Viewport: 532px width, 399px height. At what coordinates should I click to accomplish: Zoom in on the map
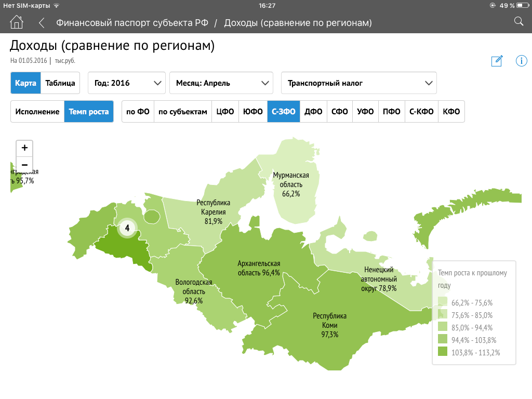coord(24,148)
